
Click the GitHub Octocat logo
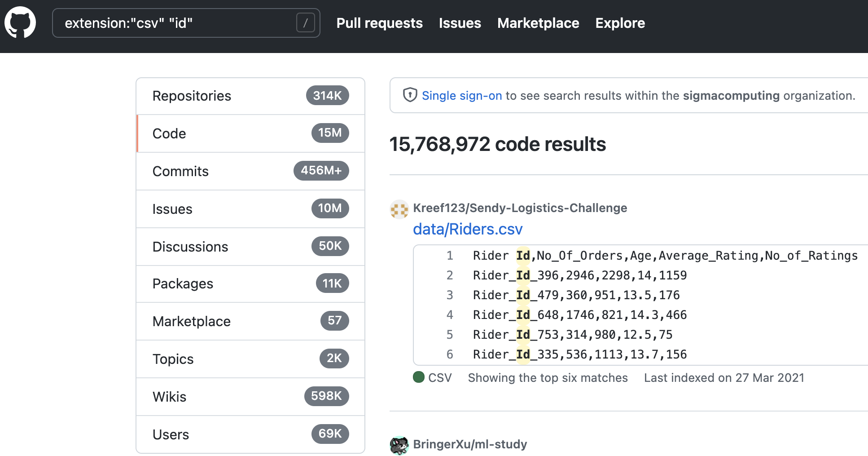click(20, 22)
